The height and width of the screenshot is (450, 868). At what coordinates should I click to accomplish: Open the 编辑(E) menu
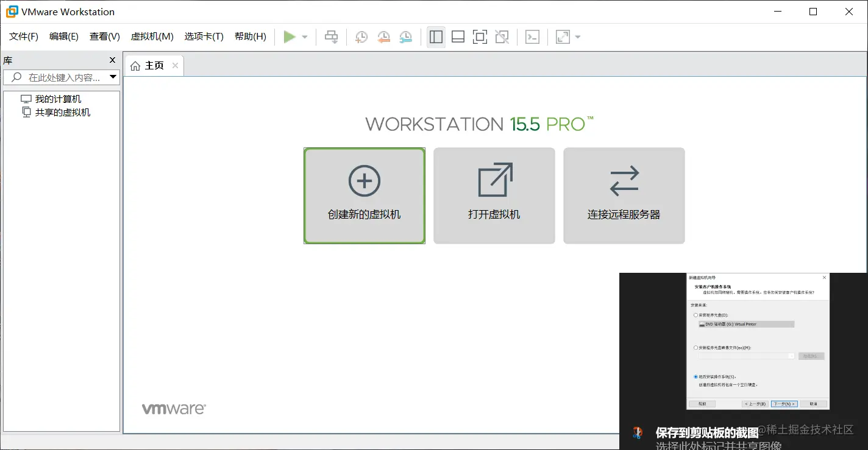point(64,37)
